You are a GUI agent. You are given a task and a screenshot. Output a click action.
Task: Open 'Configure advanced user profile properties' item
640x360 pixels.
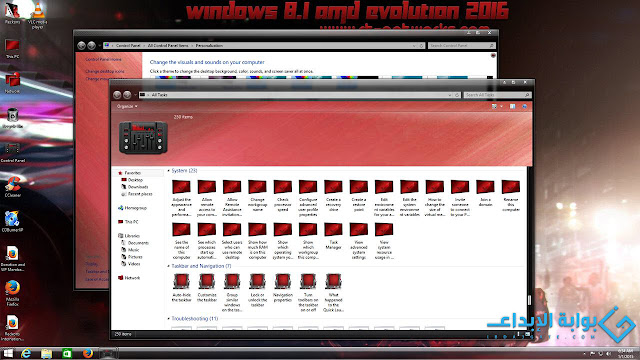tap(308, 198)
